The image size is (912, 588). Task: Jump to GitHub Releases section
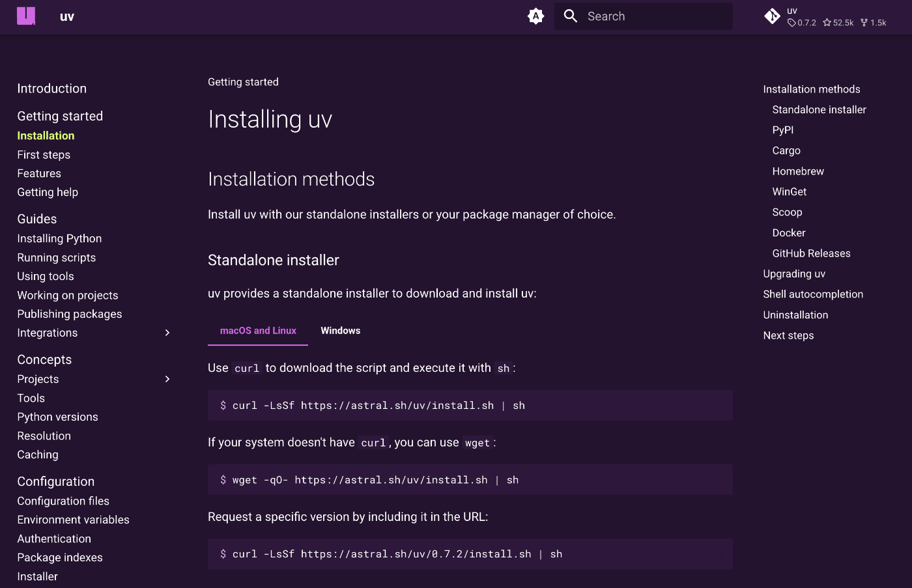[812, 253]
